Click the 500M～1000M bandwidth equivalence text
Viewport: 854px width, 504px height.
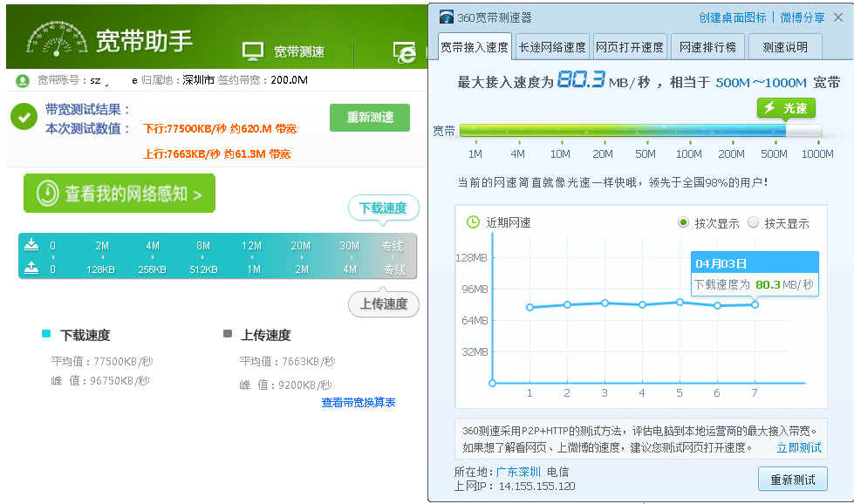point(761,82)
